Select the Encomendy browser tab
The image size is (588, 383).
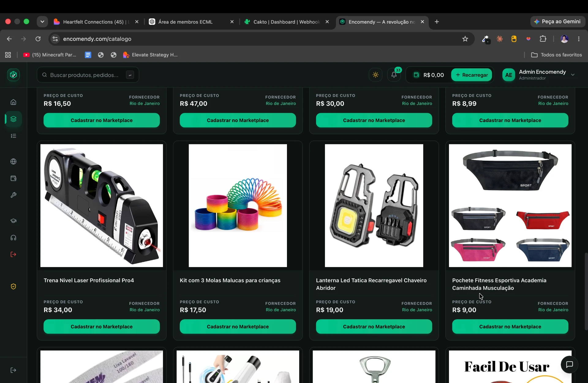pyautogui.click(x=382, y=22)
